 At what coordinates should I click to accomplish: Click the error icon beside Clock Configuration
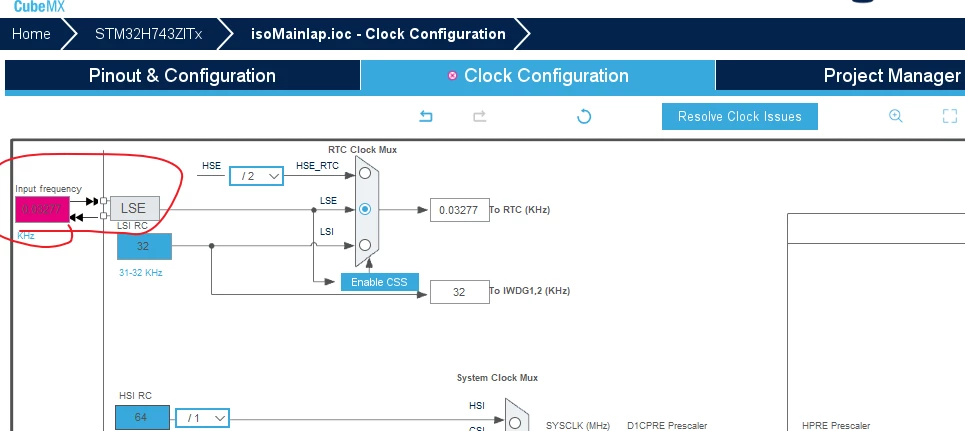pos(452,76)
